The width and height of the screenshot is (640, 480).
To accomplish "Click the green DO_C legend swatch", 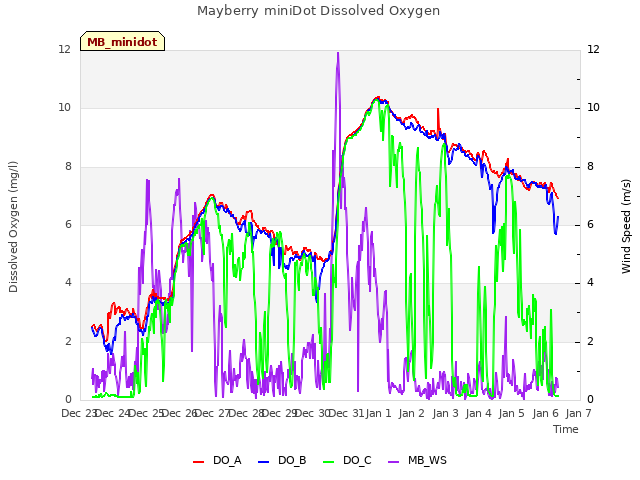I will (x=329, y=461).
